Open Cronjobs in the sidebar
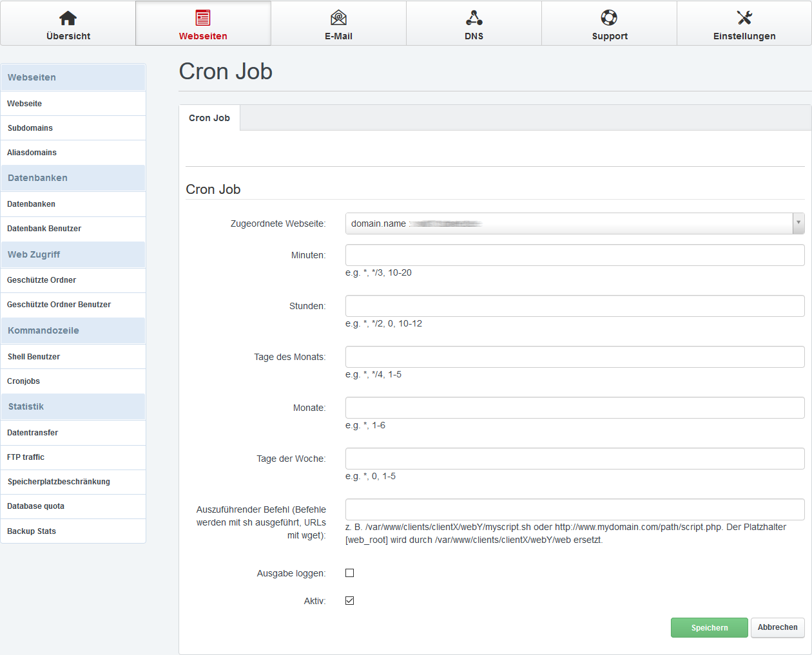 click(24, 381)
